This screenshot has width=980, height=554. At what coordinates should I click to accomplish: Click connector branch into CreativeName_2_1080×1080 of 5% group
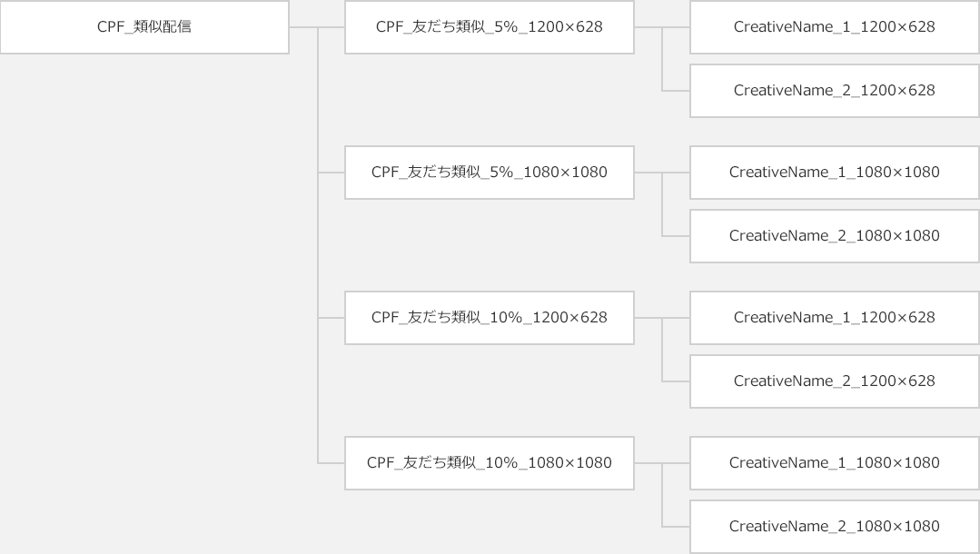click(x=677, y=236)
